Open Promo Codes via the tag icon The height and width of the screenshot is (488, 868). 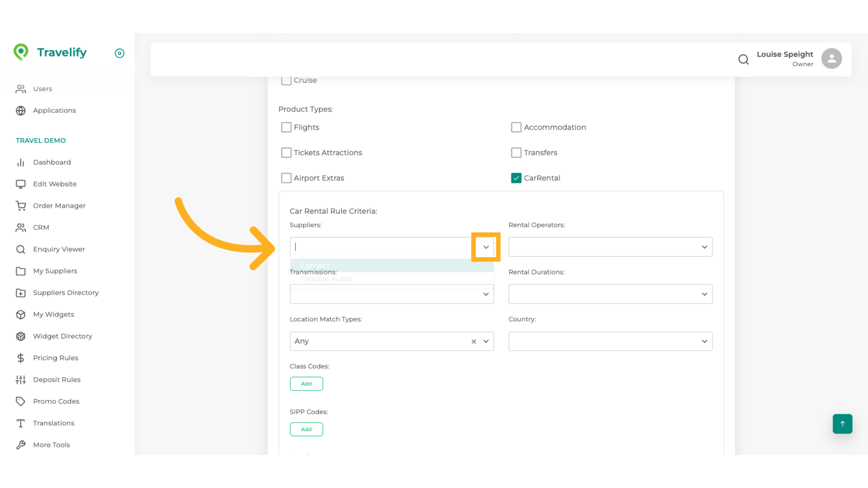point(21,401)
